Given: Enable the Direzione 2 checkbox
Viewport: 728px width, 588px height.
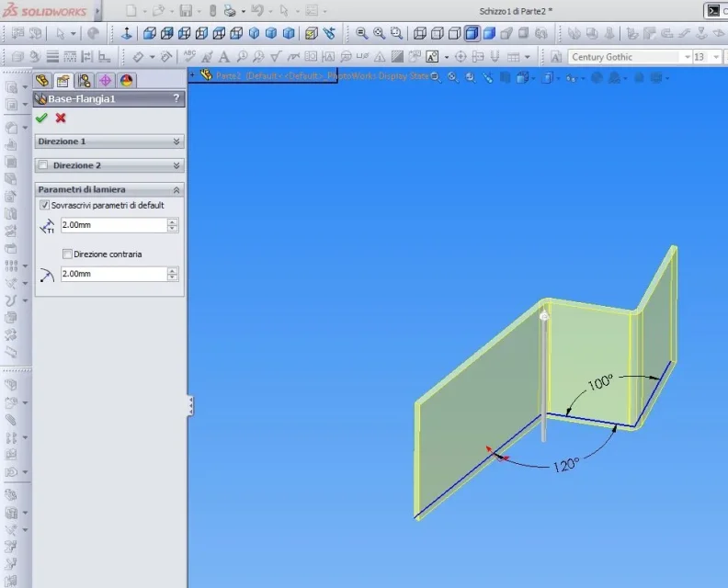Looking at the screenshot, I should click(x=43, y=165).
